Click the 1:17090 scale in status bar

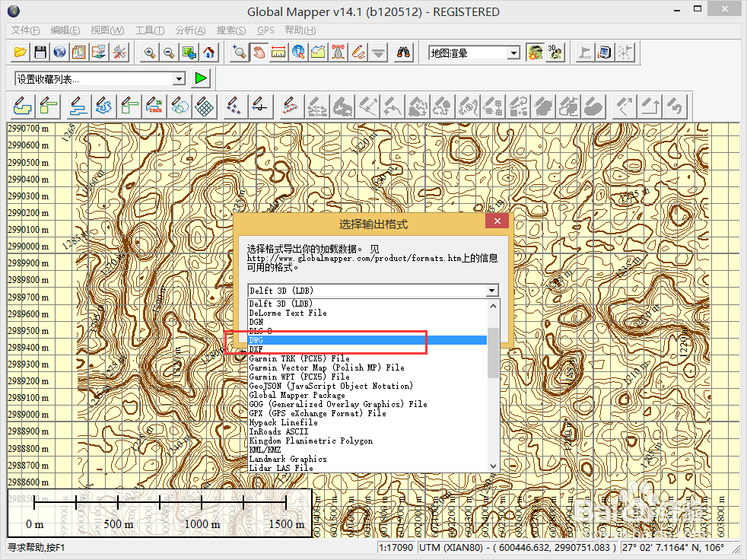click(396, 548)
